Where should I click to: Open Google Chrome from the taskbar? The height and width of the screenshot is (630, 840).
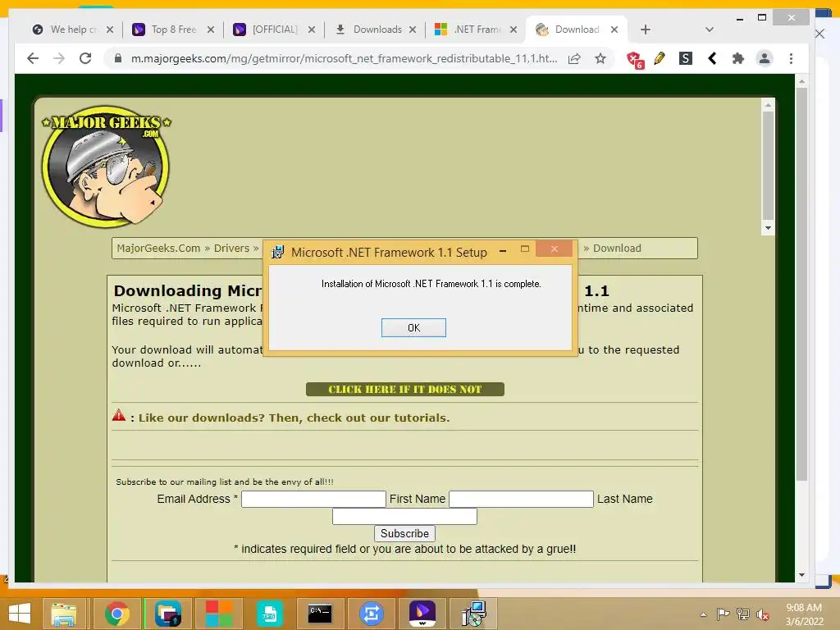pos(116,614)
